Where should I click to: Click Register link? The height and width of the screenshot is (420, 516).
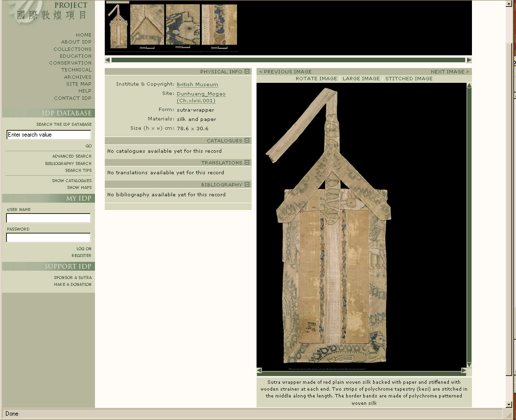click(x=81, y=256)
